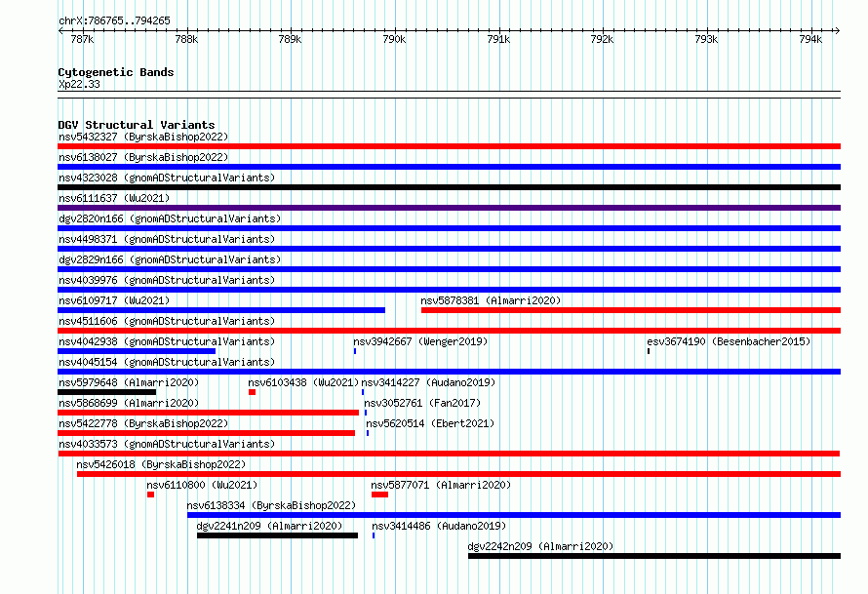Image resolution: width=868 pixels, height=594 pixels.
Task: Click the black marker under esv3674190
Action: tap(649, 351)
